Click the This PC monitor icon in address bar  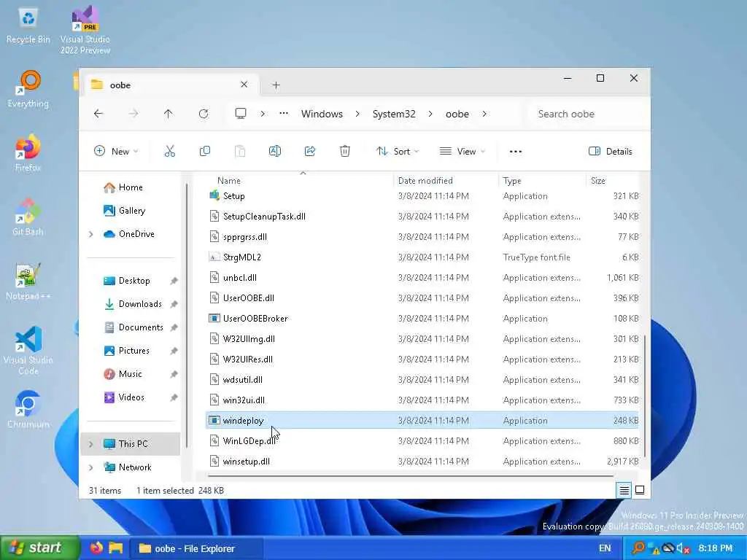point(241,114)
